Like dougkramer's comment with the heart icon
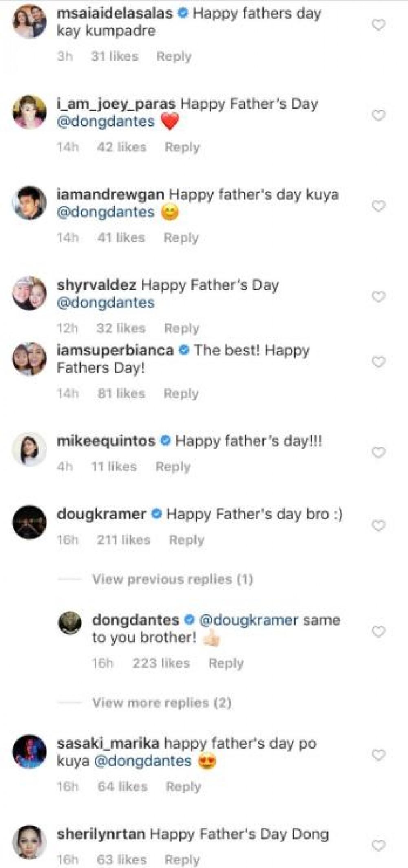This screenshot has width=408, height=868. pyautogui.click(x=378, y=526)
